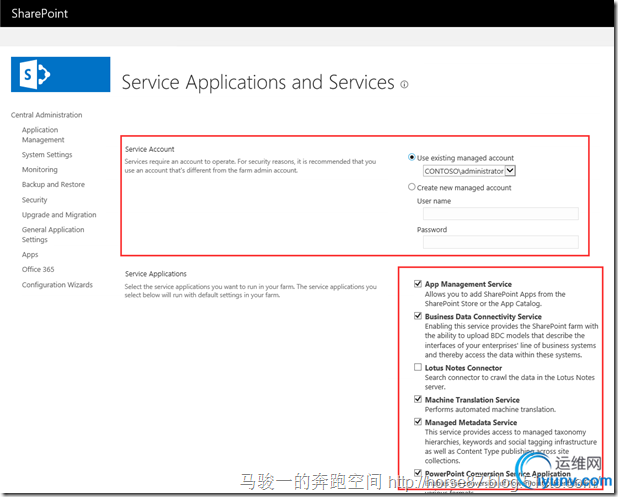Click the Password input field
Screen dimensions: 618x497
pos(501,242)
